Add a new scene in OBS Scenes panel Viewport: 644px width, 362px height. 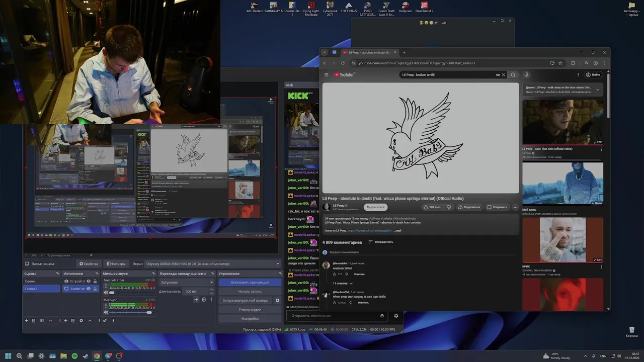(26, 320)
